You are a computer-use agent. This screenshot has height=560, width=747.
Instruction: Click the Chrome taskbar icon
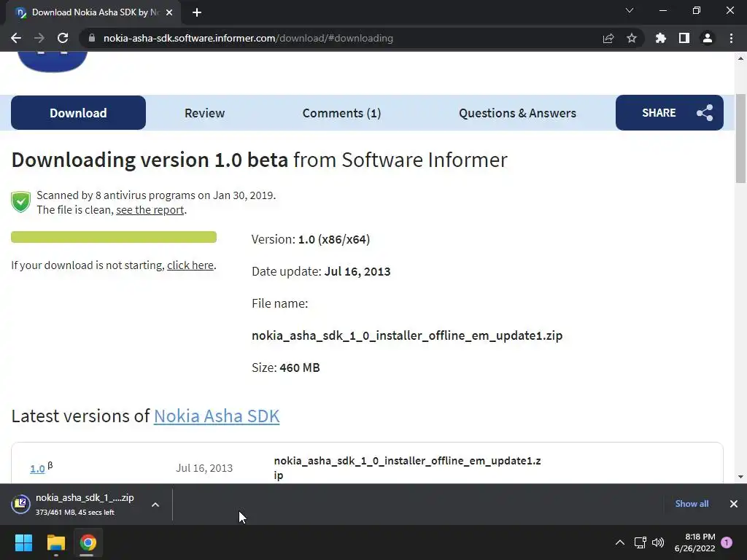[x=88, y=542]
